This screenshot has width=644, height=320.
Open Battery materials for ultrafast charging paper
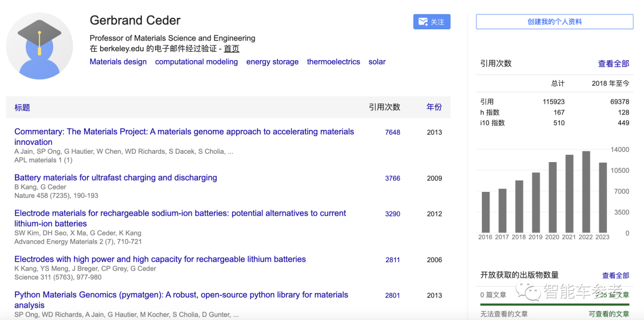(x=116, y=178)
